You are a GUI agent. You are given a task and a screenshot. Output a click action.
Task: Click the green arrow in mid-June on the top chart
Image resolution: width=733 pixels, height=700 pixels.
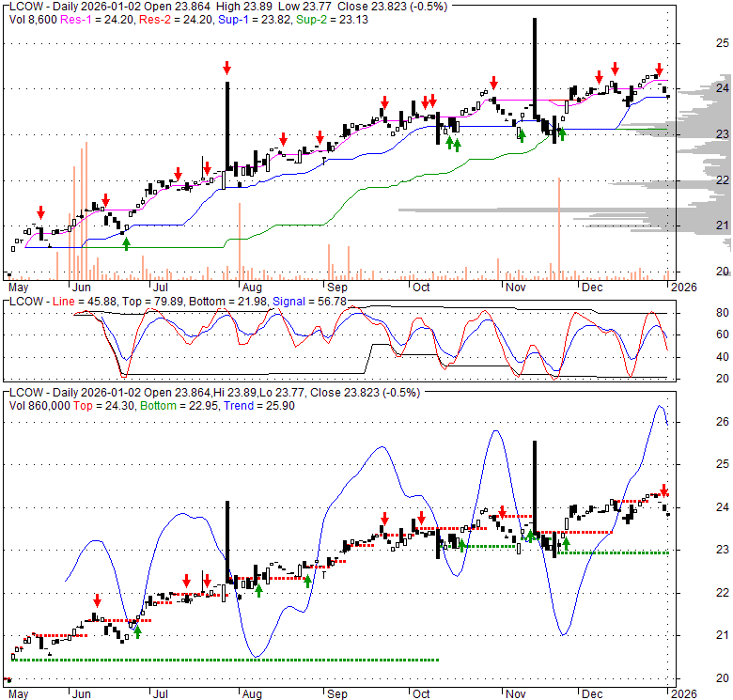tap(127, 243)
